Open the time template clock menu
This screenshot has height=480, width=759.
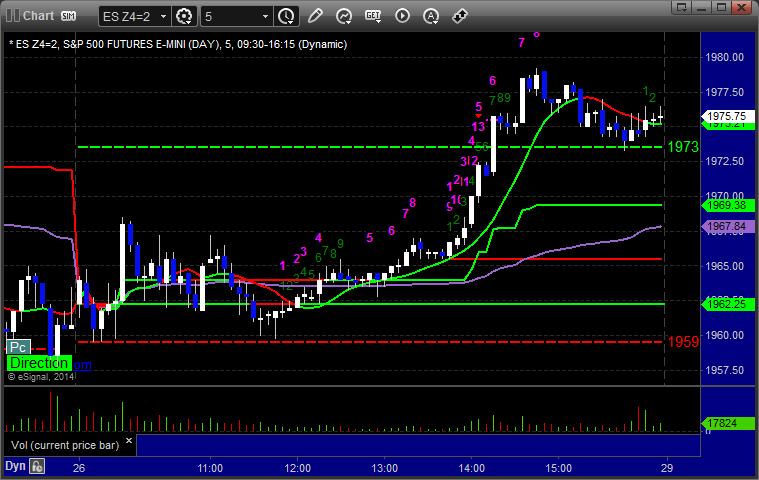click(286, 16)
